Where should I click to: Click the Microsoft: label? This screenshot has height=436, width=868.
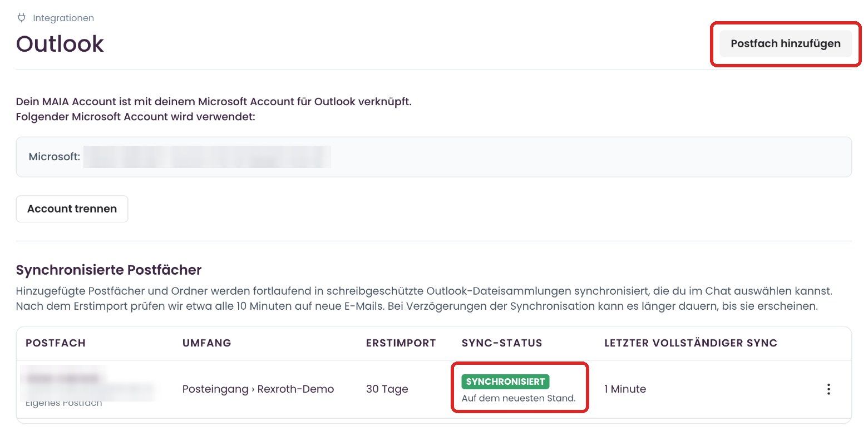(x=55, y=157)
